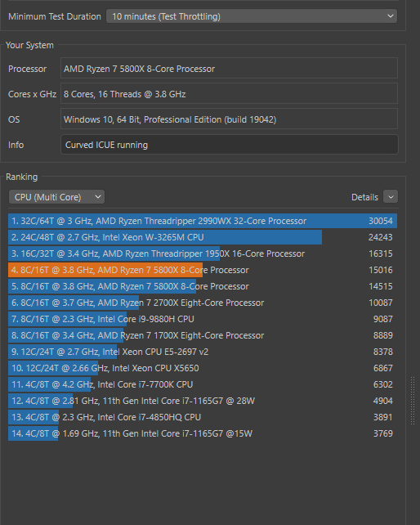Open the CPU (Multi Core) ranking dropdown
This screenshot has width=420, height=525.
tap(56, 197)
